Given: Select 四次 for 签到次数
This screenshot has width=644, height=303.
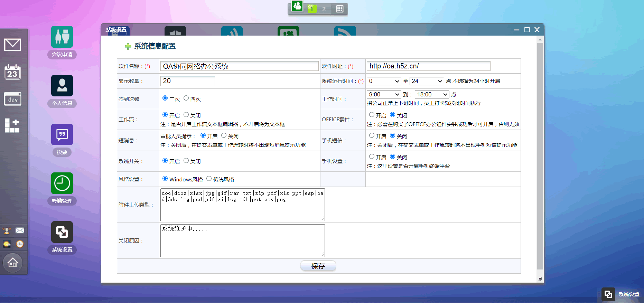Looking at the screenshot, I should [x=186, y=98].
